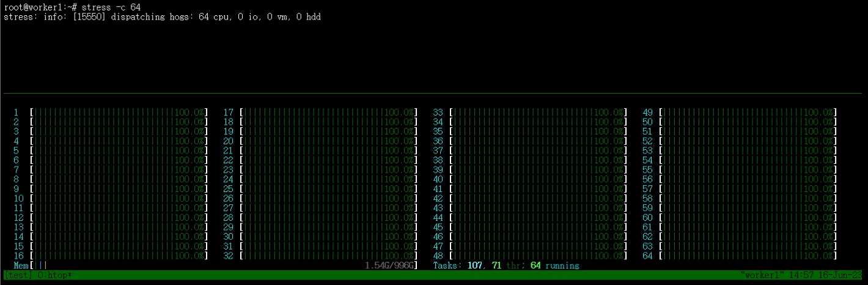Screen dimensions: 868x285
Task: Click the CPU 1 usage meter
Action: tap(119, 113)
